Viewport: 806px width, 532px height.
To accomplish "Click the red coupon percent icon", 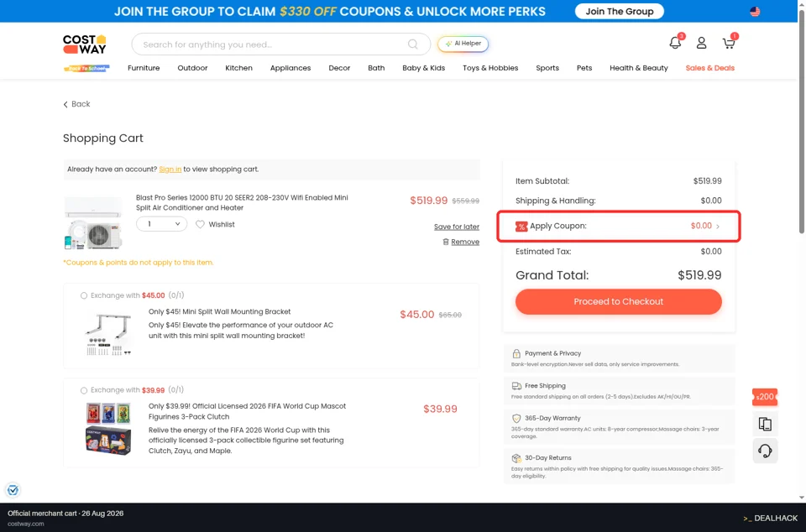I will point(521,226).
